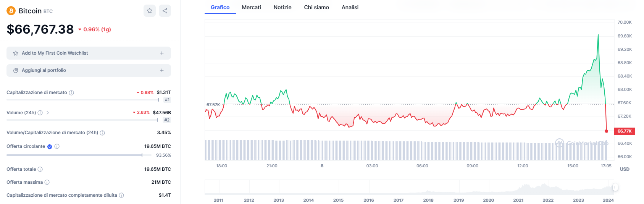
Task: Click info icon beside Capitalizzazione di mercato
Action: click(x=71, y=93)
